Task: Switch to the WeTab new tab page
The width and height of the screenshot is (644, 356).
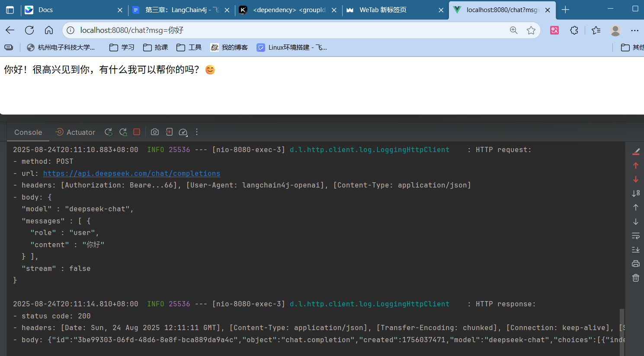Action: pyautogui.click(x=395, y=10)
